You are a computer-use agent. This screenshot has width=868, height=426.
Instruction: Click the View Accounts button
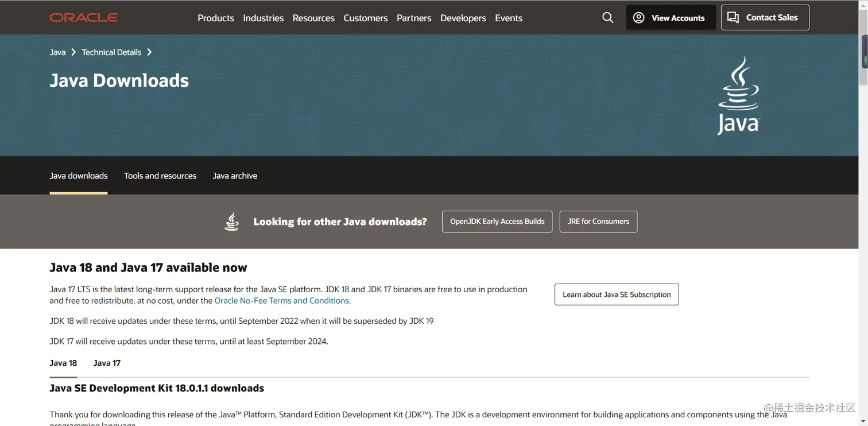pos(671,18)
